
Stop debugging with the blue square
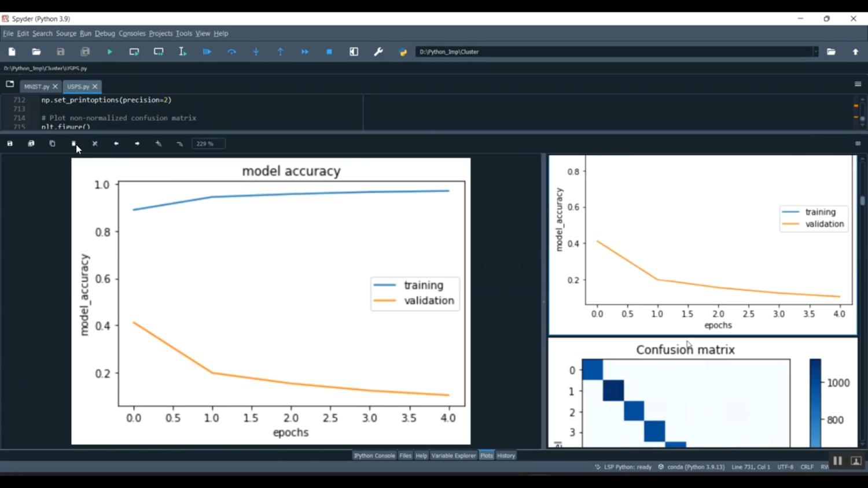tap(329, 52)
